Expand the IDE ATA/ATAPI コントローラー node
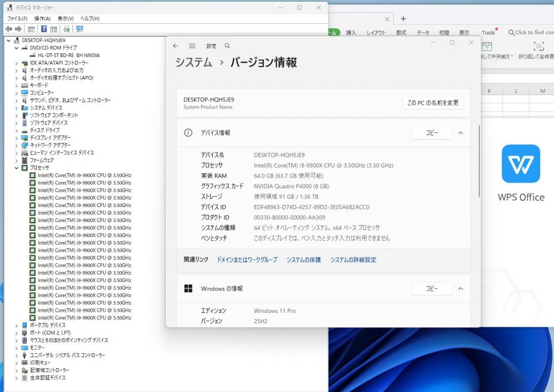 16,63
